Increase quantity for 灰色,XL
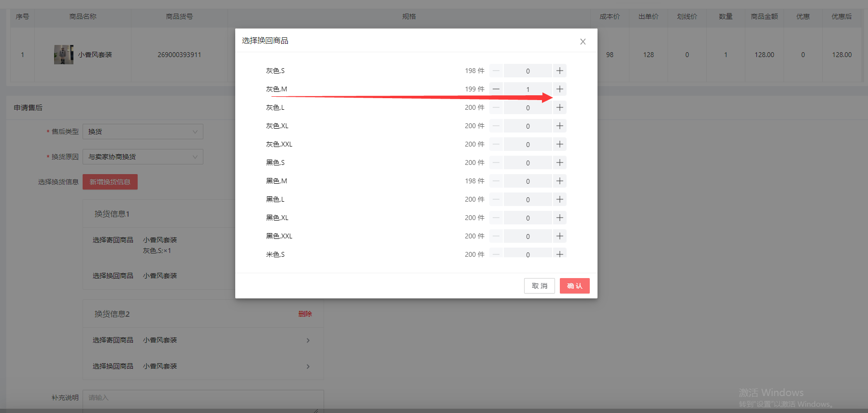The height and width of the screenshot is (413, 868). point(559,126)
